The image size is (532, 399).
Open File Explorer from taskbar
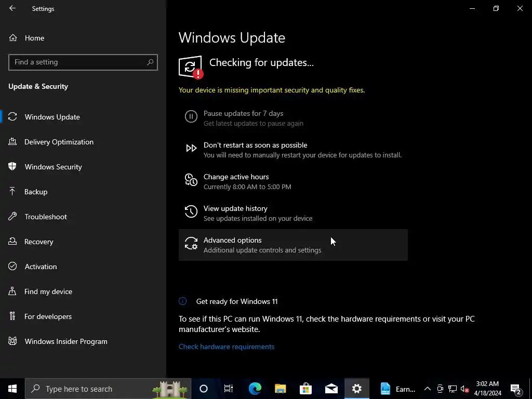pos(280,389)
